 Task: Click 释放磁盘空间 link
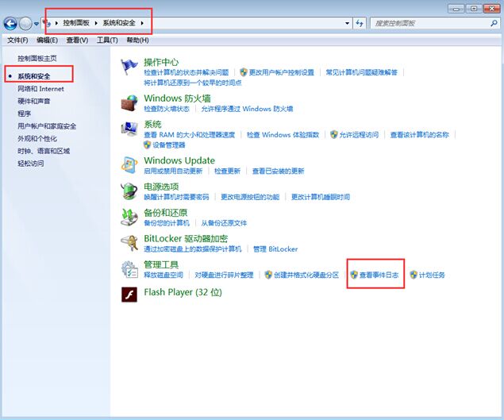[164, 275]
